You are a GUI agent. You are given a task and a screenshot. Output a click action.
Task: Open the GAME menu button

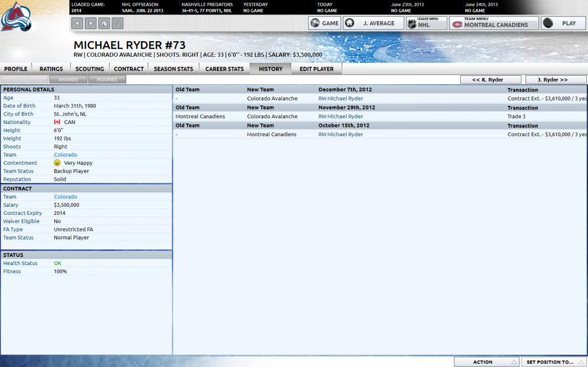click(x=325, y=23)
